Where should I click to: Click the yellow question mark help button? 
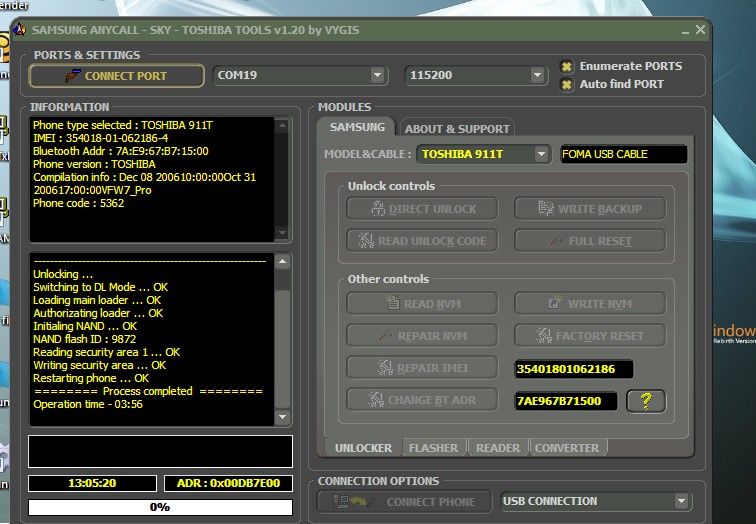click(646, 401)
